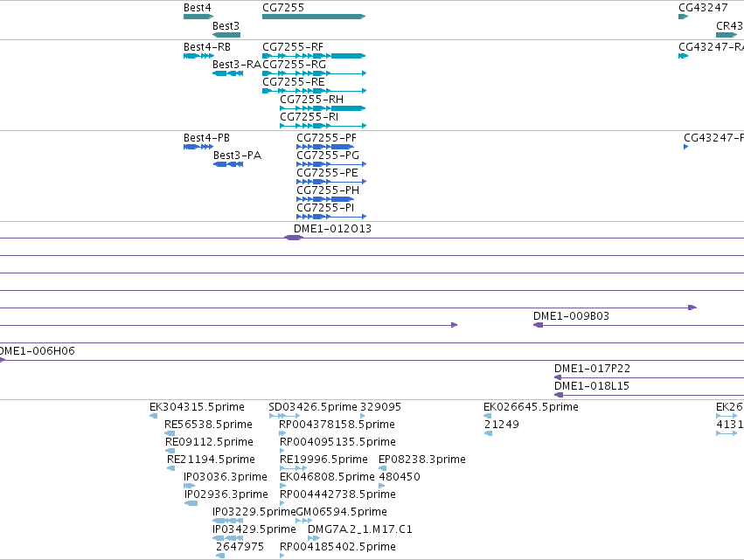Select the DMG7A.2_1.M17.C1 feature
This screenshot has height=560, width=744.
(314, 538)
